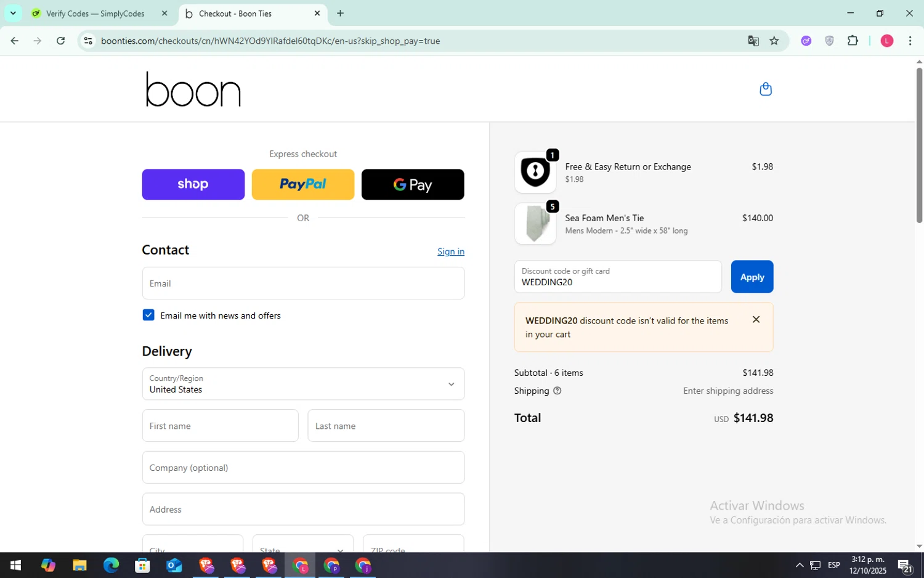Screen dimensions: 924x578
Task: Open the notification center icon
Action: 905,565
